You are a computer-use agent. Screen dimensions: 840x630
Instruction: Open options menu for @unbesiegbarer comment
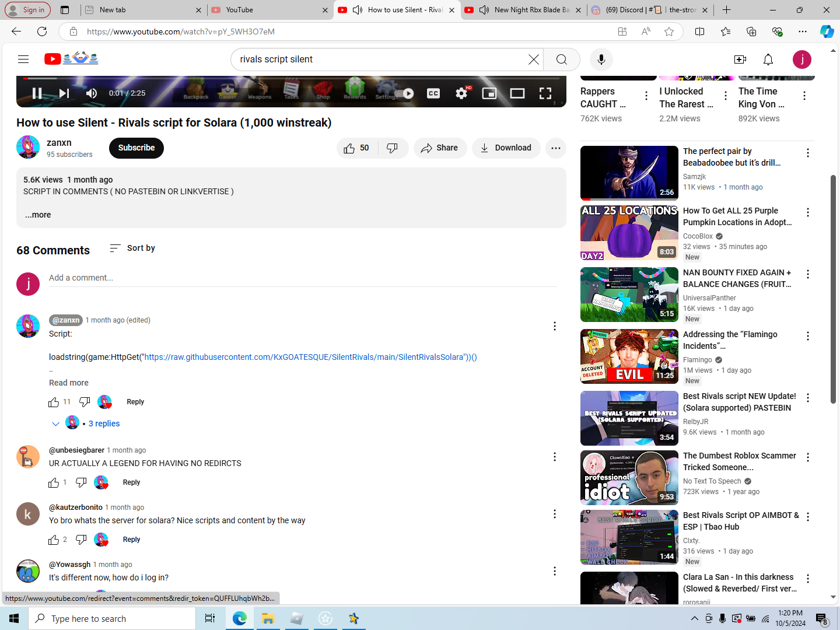coord(555,457)
